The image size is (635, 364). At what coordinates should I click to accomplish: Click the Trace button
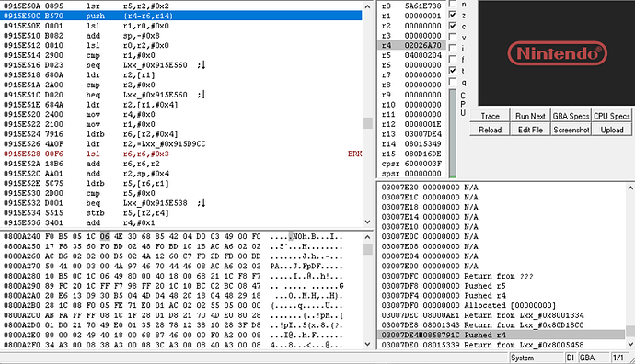pyautogui.click(x=490, y=116)
